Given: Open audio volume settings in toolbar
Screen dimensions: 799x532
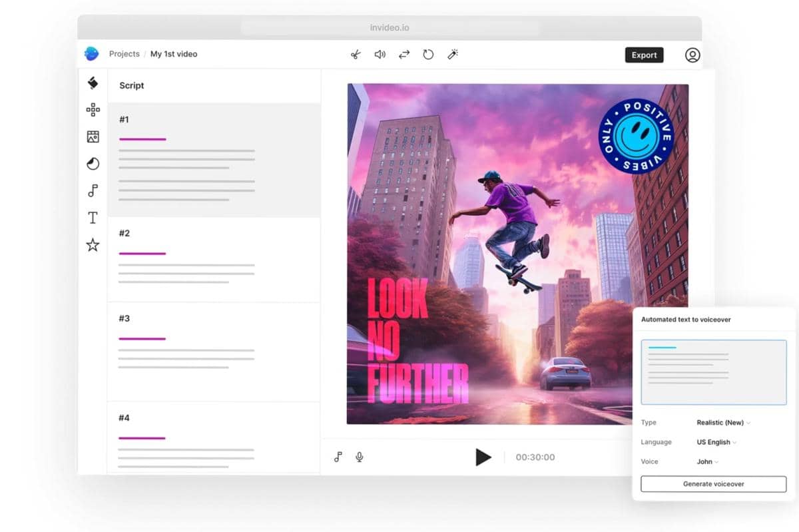Looking at the screenshot, I should [x=380, y=54].
